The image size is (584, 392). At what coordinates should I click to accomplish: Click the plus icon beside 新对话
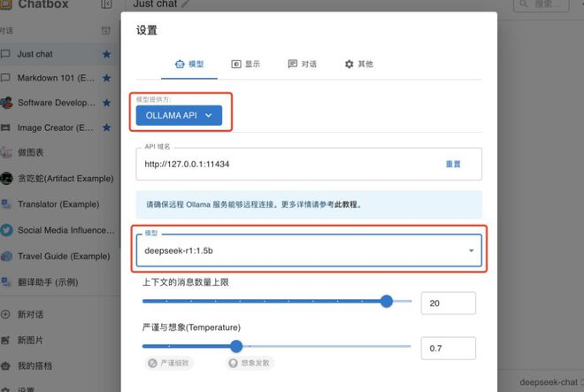tap(5, 314)
